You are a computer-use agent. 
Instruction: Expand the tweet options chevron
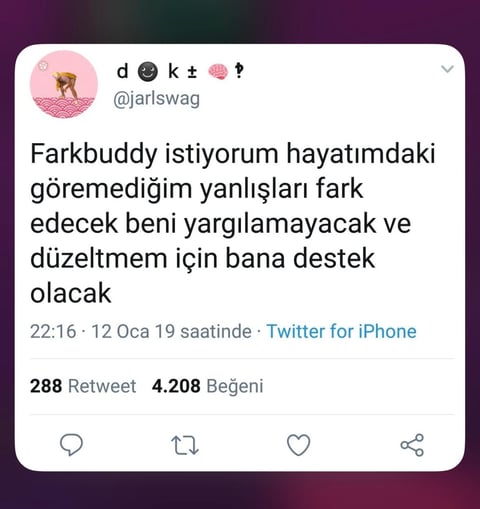point(447,69)
